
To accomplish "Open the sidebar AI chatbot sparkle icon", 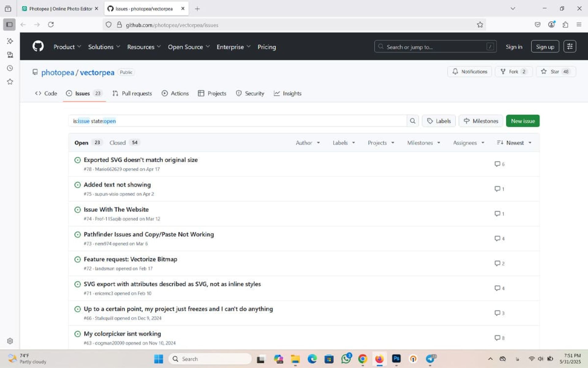I will click(10, 41).
